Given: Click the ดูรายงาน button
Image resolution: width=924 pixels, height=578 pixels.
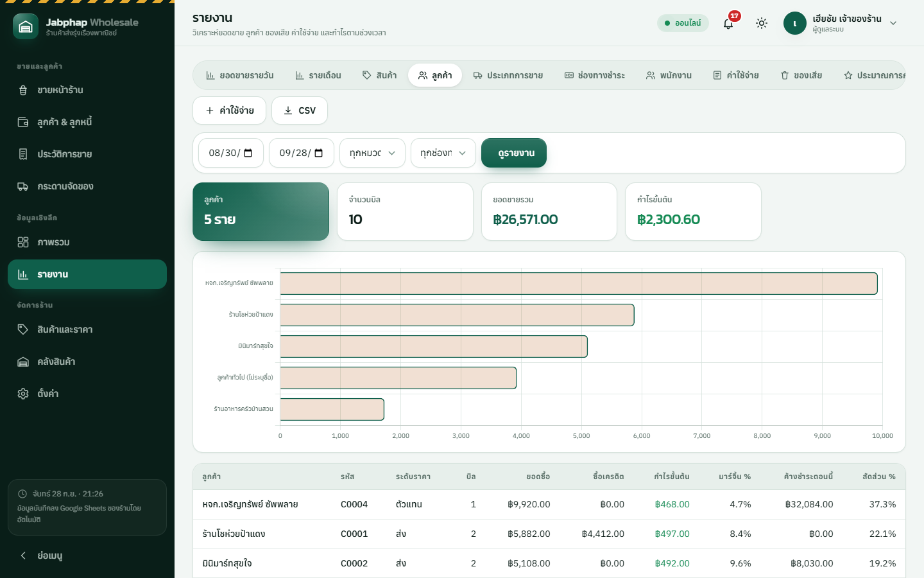Looking at the screenshot, I should [x=514, y=153].
